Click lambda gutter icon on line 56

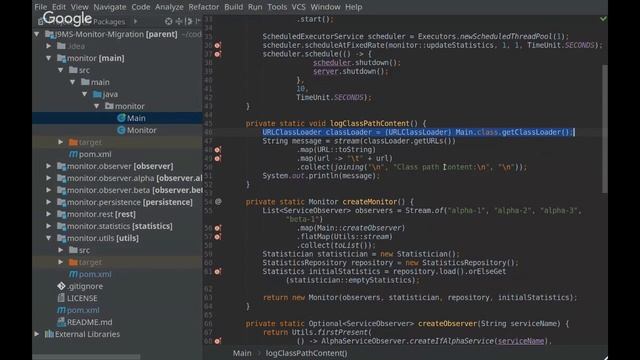click(218, 228)
